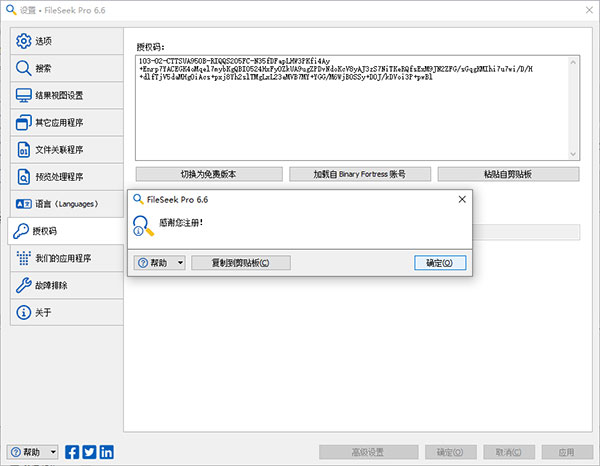Click the FileSeek magnifier icon in title bar
The width and height of the screenshot is (600, 466).
click(11, 10)
